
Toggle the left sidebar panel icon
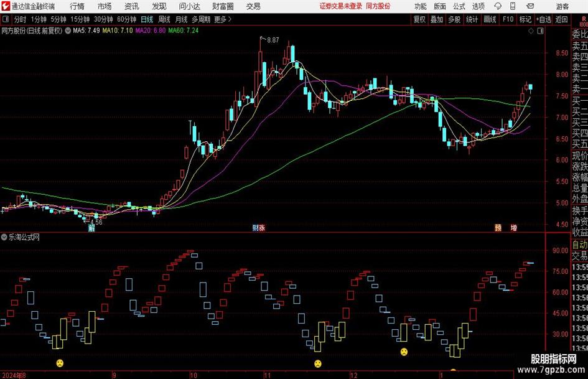pyautogui.click(x=5, y=19)
